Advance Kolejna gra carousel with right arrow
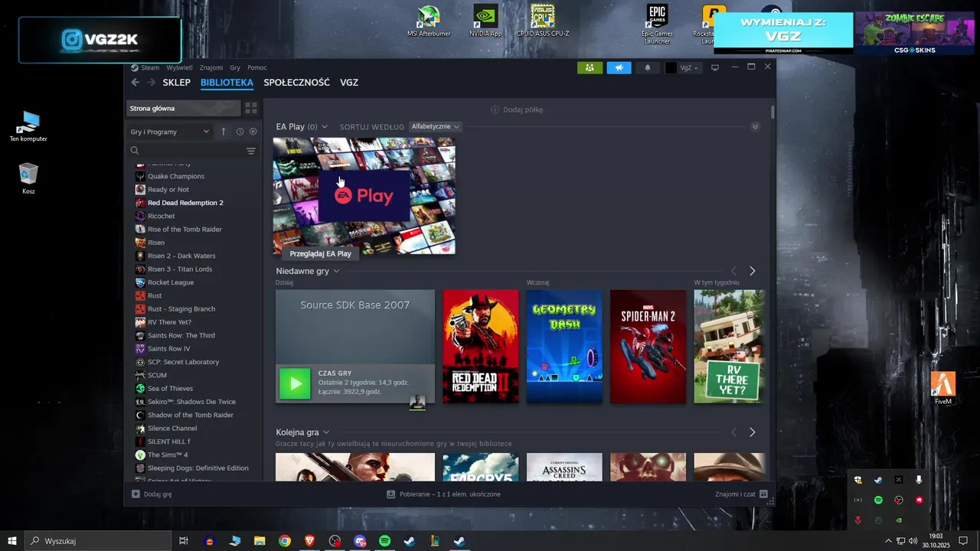The height and width of the screenshot is (551, 980). point(752,432)
